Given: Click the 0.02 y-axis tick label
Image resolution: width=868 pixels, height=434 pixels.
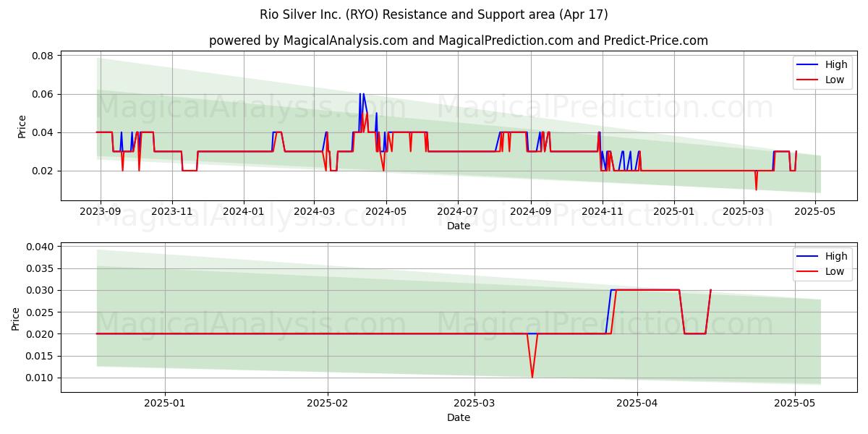Looking at the screenshot, I should (x=43, y=171).
